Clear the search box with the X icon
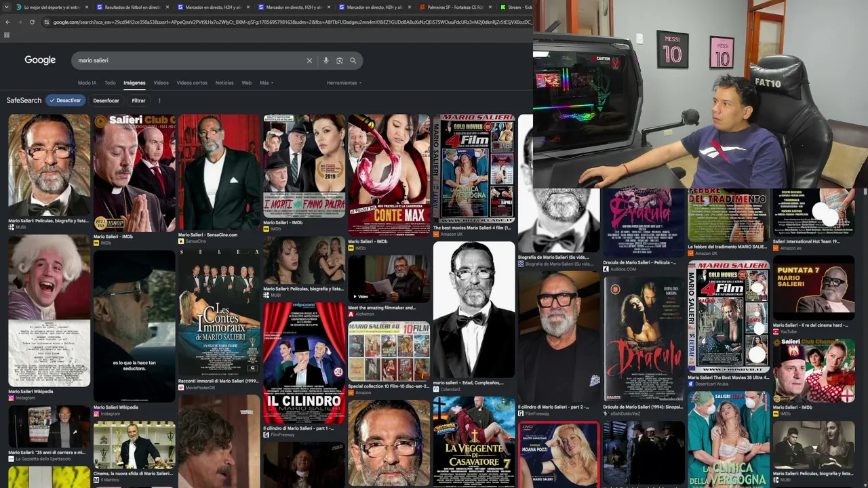The image size is (868, 488). coord(309,60)
